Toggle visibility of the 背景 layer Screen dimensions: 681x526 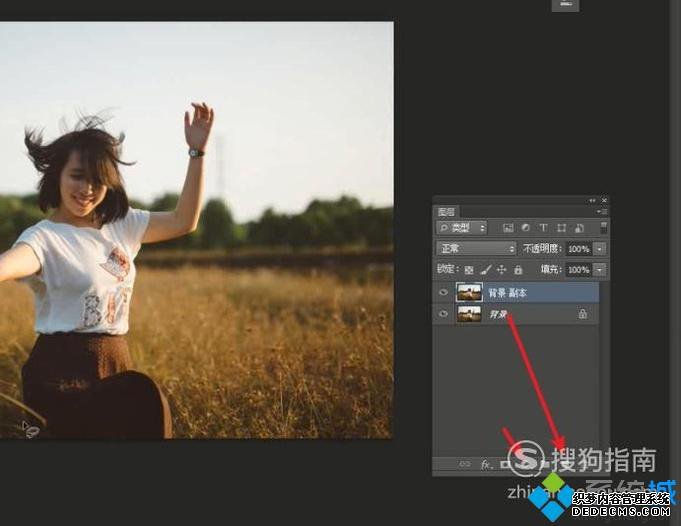pyautogui.click(x=444, y=314)
